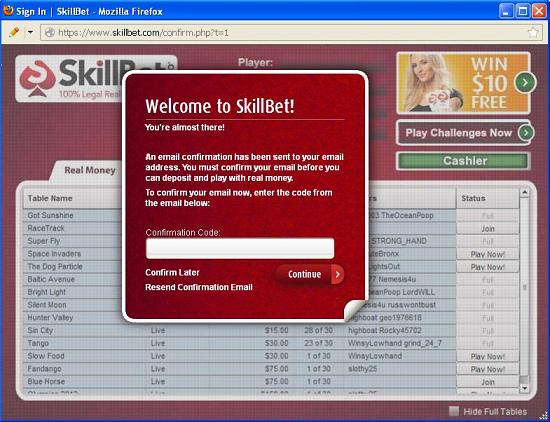Select the Hunter Valley table name
This screenshot has width=550, height=422.
point(50,318)
